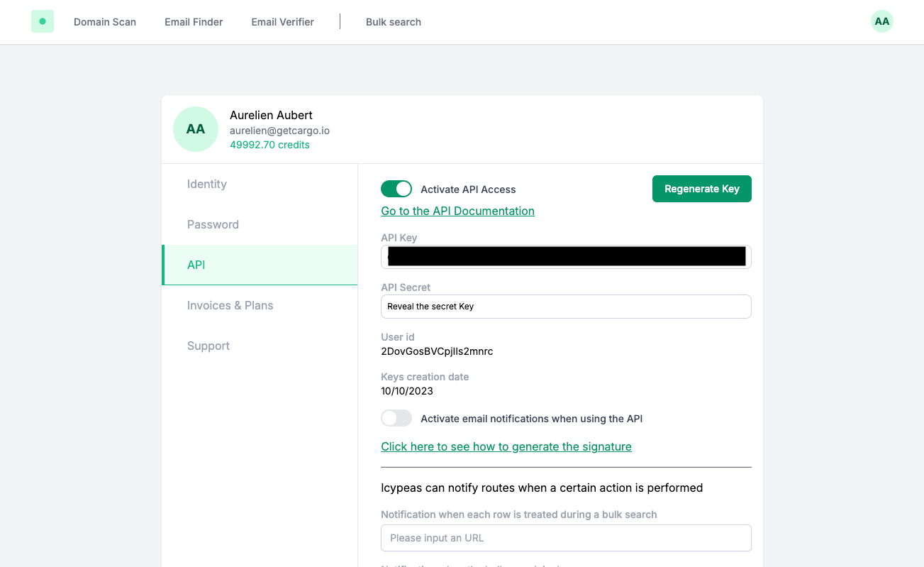Click the email aurelien@getcargo.io
Image resolution: width=924 pixels, height=567 pixels.
click(x=279, y=131)
